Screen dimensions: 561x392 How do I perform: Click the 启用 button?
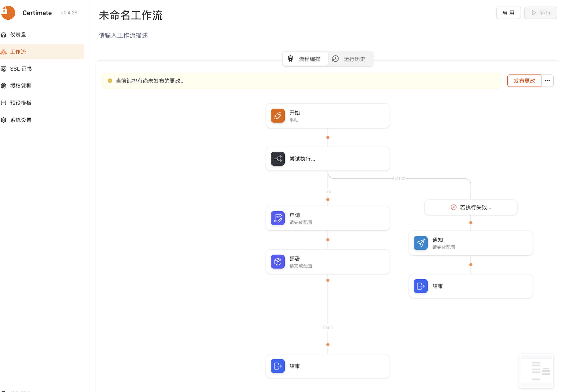click(x=508, y=13)
